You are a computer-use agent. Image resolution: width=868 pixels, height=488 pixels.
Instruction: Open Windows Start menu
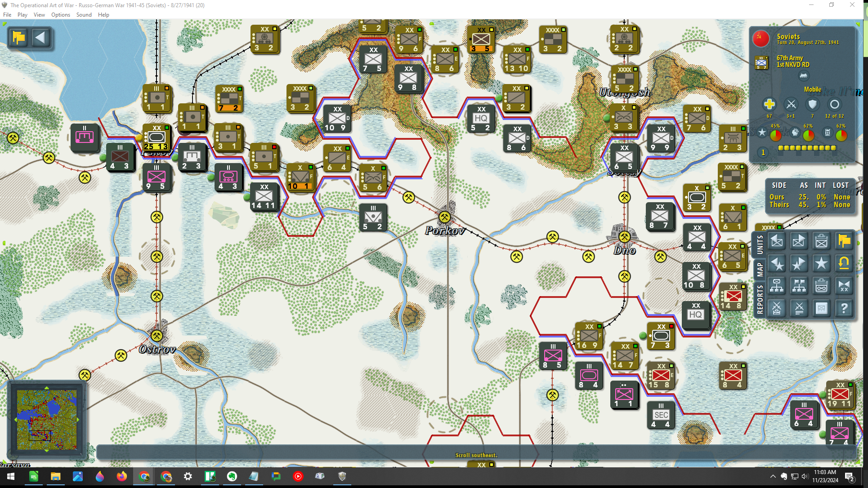pyautogui.click(x=11, y=476)
